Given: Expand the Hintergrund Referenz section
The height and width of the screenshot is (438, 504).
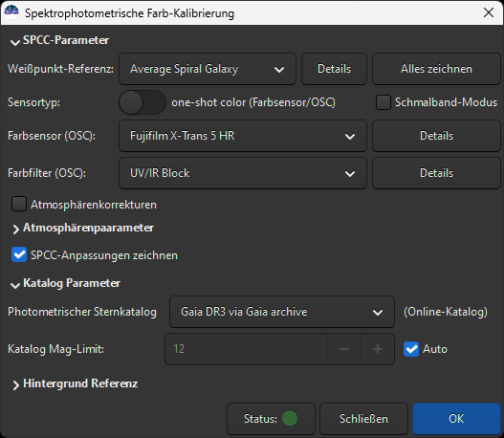Looking at the screenshot, I should click(75, 383).
